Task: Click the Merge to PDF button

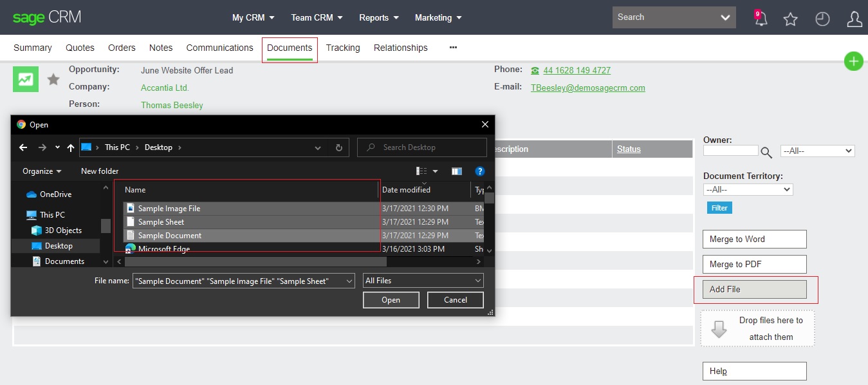Action: (x=754, y=263)
